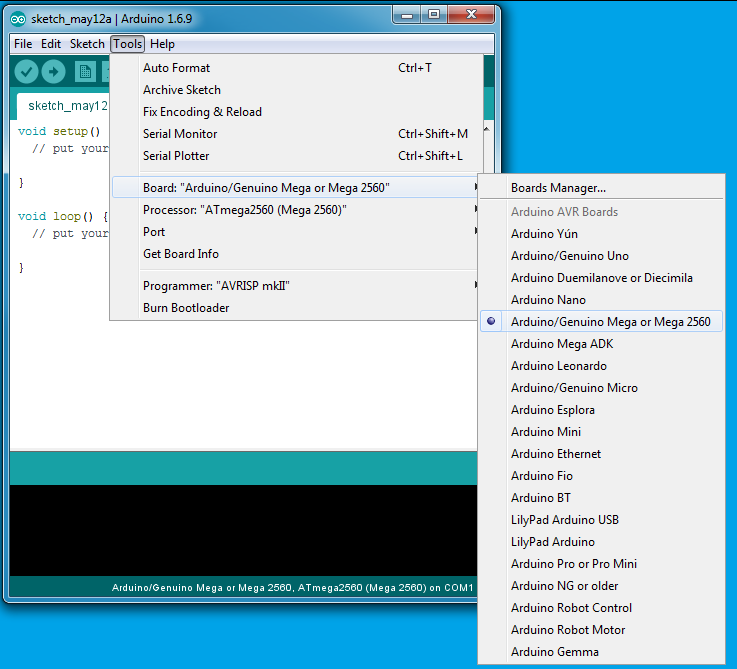Click Burn Bootloader
The height and width of the screenshot is (669, 737).
click(x=186, y=308)
